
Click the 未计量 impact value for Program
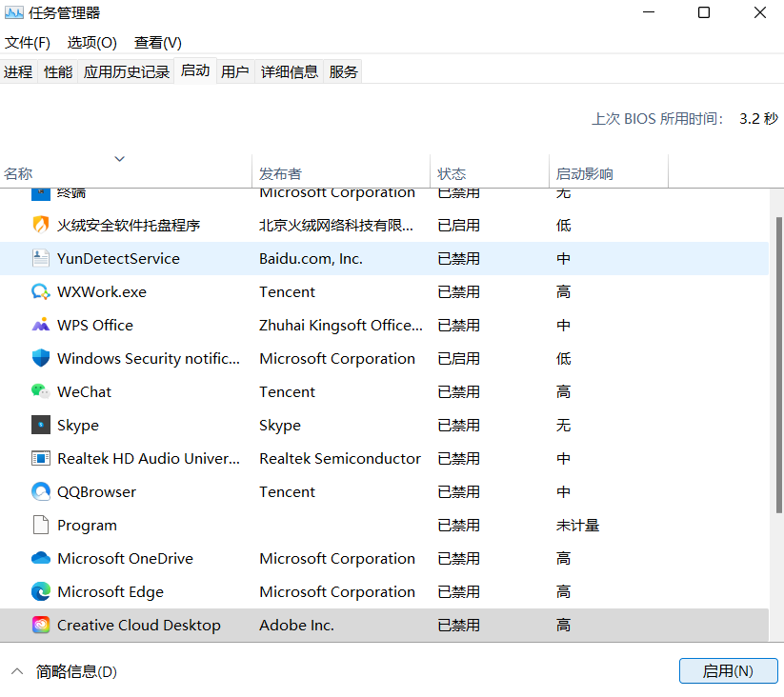[577, 525]
